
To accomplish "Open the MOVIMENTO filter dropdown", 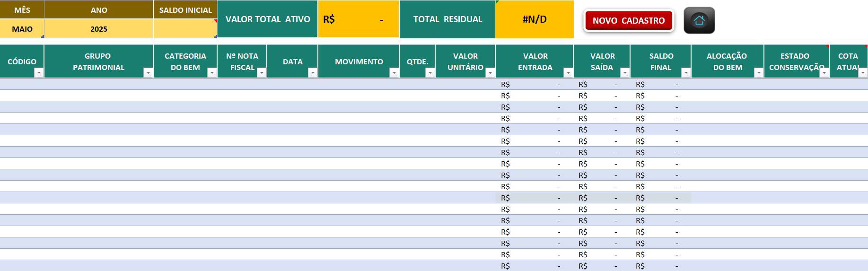I will [x=394, y=72].
